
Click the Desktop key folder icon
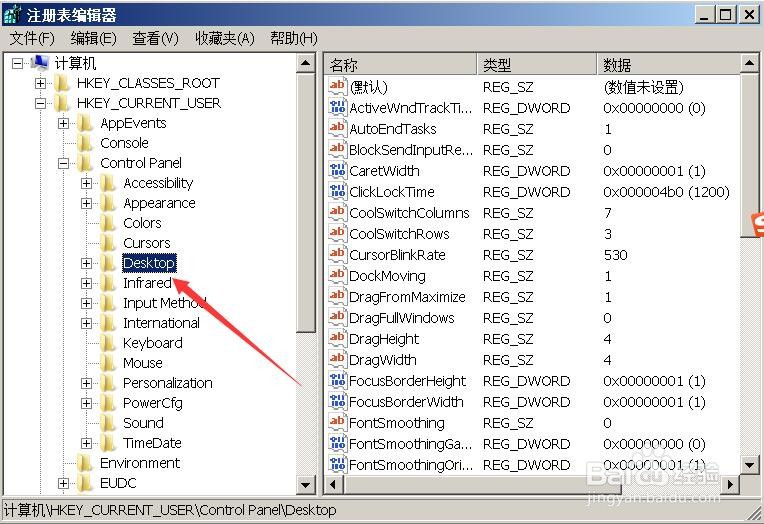108,263
